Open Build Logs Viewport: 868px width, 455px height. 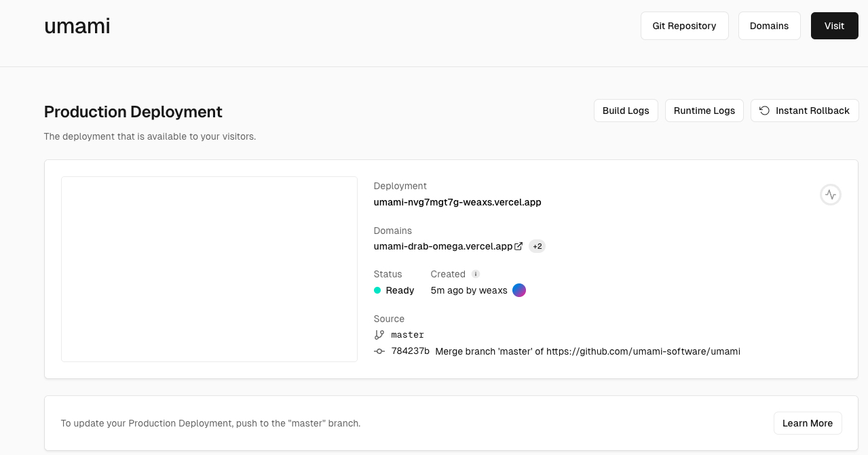(x=626, y=111)
